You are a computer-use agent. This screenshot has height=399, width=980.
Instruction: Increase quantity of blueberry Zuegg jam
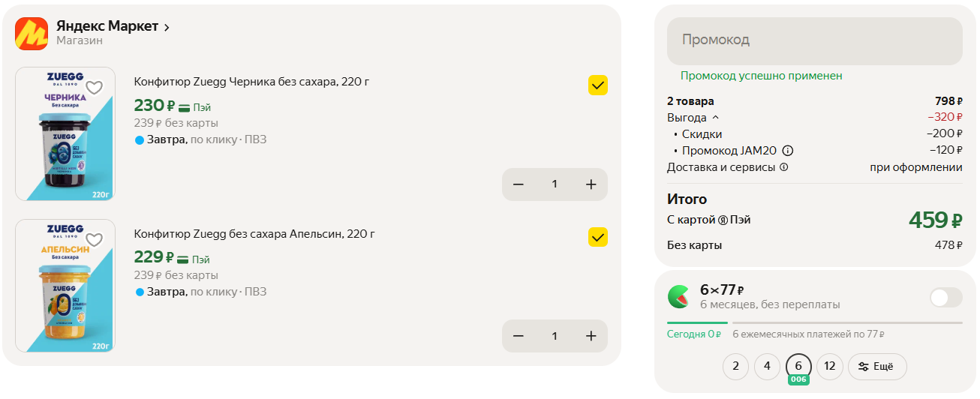click(591, 184)
